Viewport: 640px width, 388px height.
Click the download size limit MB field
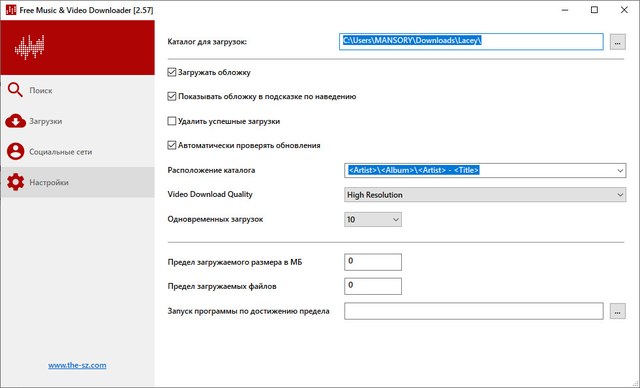[x=373, y=262]
